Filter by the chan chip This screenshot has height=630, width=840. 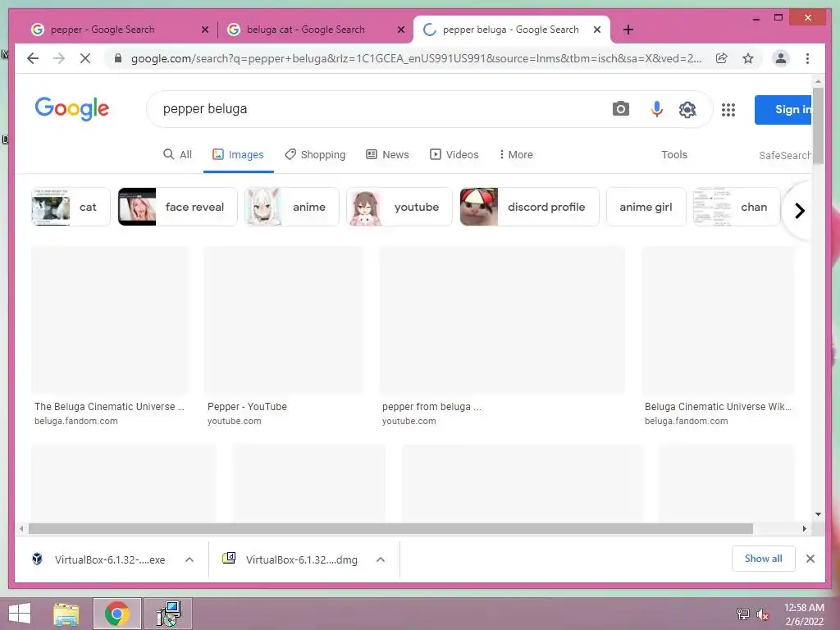coord(737,207)
